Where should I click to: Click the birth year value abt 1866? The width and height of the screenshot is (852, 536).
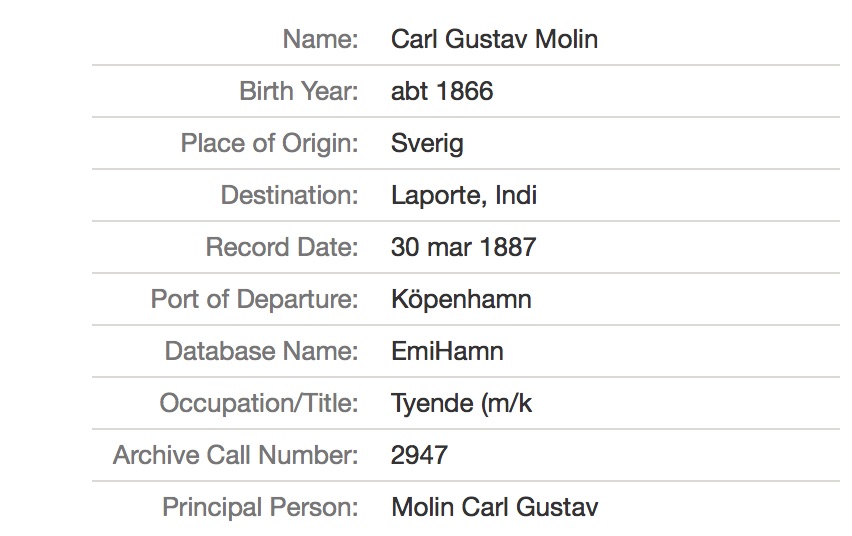click(442, 92)
